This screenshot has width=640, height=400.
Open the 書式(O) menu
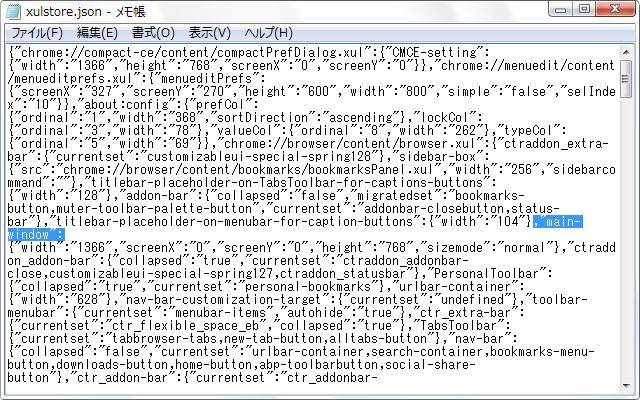pyautogui.click(x=153, y=33)
